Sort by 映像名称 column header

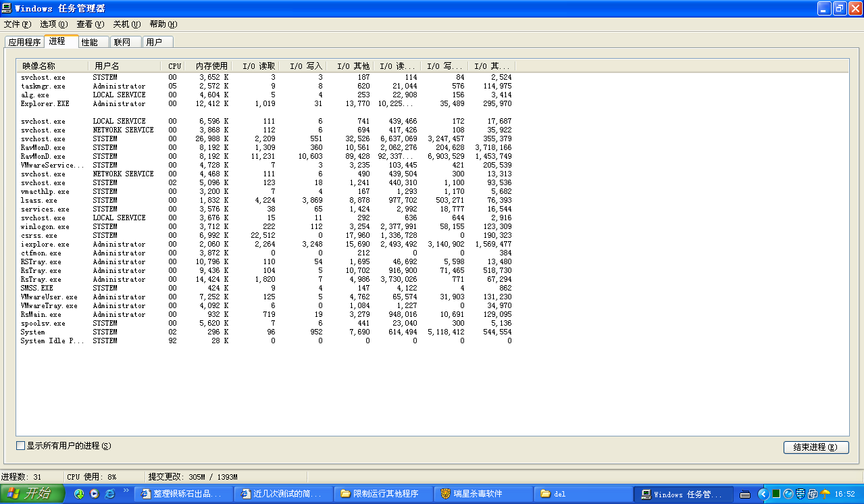point(52,66)
